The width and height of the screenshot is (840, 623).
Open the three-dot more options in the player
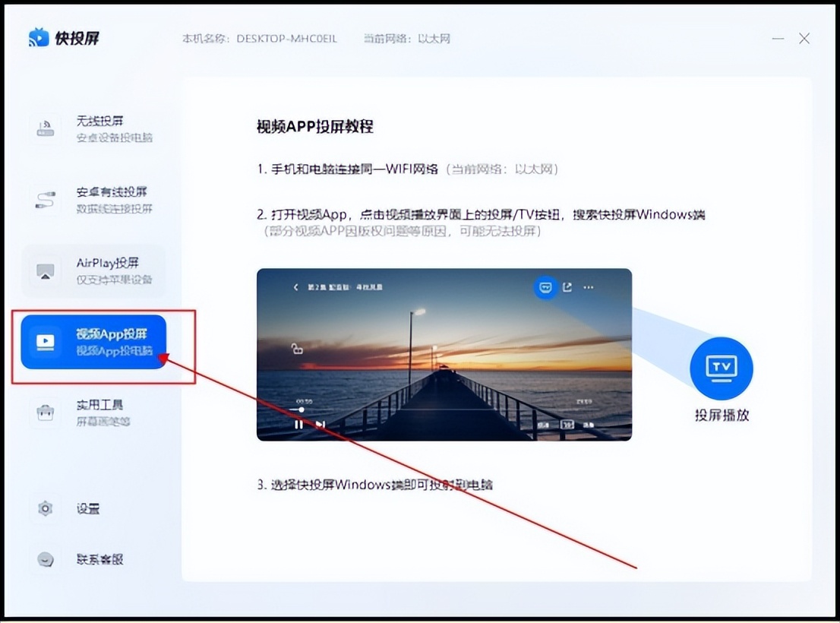click(x=589, y=287)
